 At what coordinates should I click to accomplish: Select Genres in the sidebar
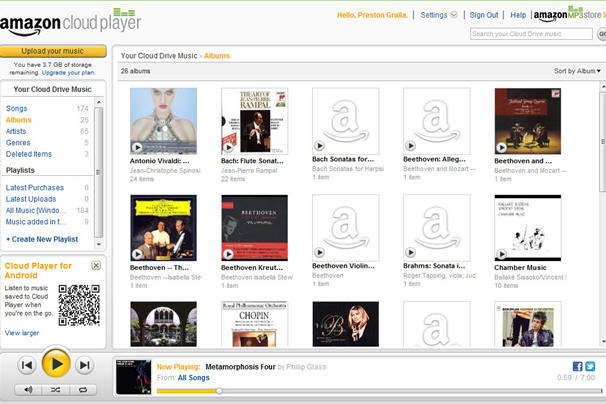18,143
